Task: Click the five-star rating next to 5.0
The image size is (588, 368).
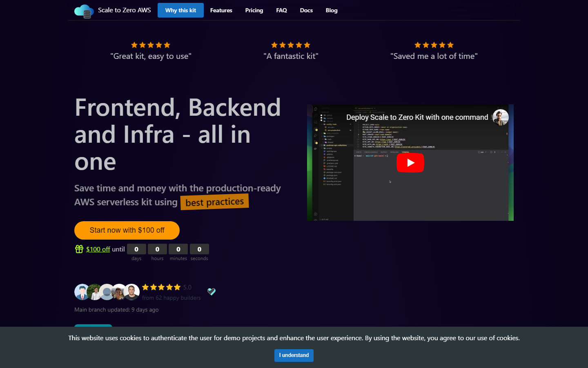Action: click(x=161, y=287)
